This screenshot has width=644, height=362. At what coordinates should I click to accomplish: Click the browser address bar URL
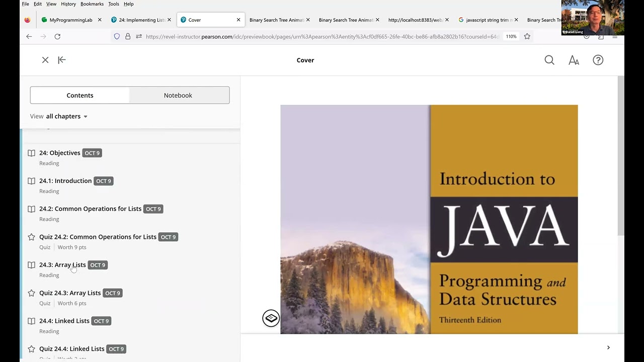322,36
